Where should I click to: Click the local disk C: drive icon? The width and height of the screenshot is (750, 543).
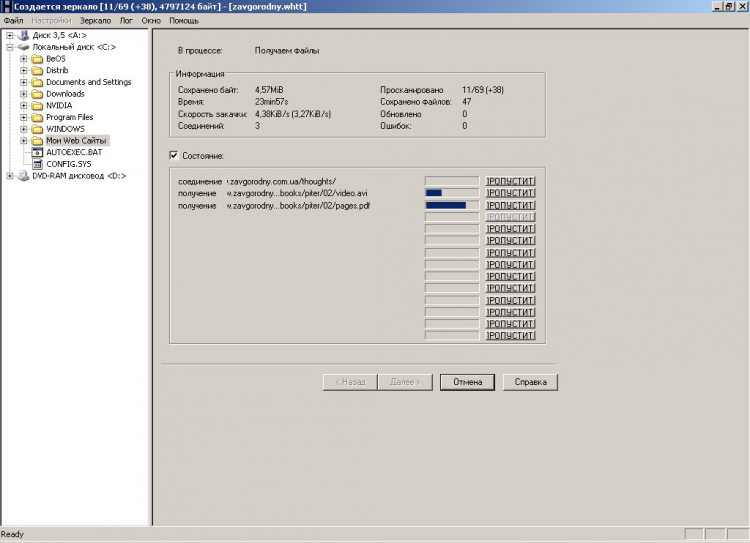[23, 47]
